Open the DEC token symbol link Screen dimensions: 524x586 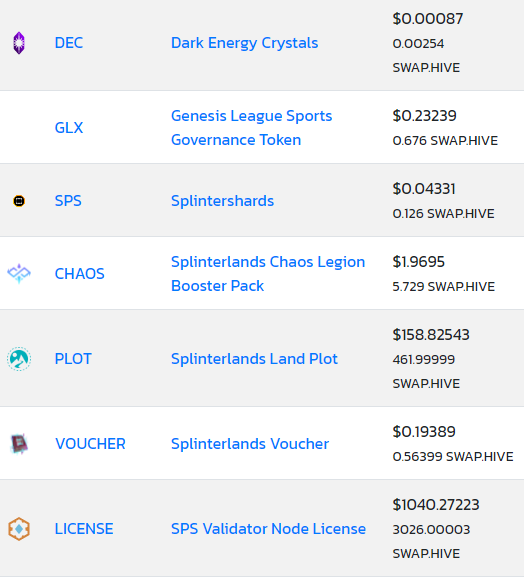(69, 43)
